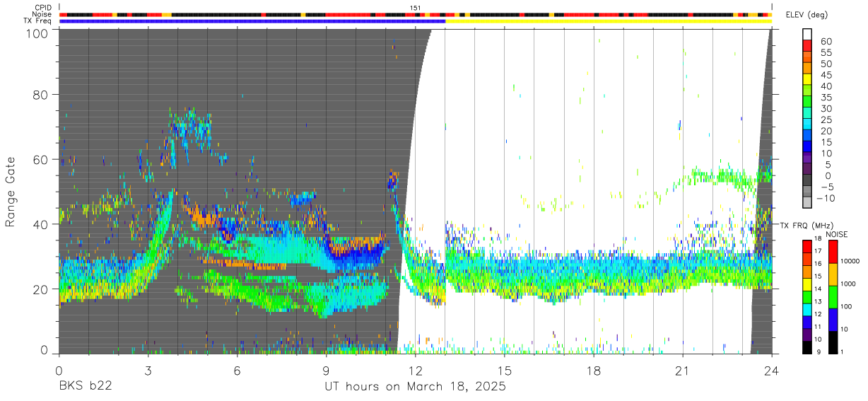Click the CPID value 151 label
Screen dimensions: 868x401
(x=416, y=8)
